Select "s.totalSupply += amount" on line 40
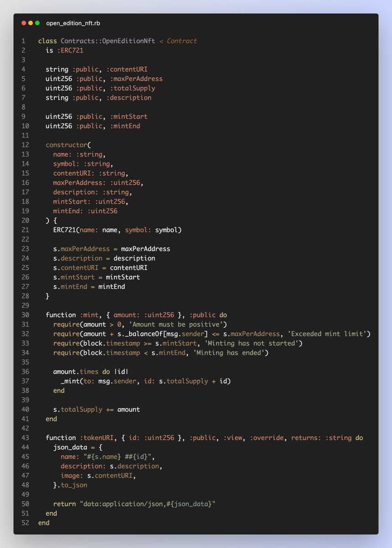The width and height of the screenshot is (392, 548). [97, 409]
